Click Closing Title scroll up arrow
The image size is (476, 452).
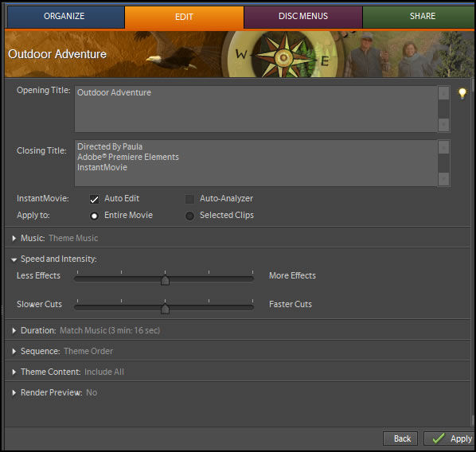[443, 147]
